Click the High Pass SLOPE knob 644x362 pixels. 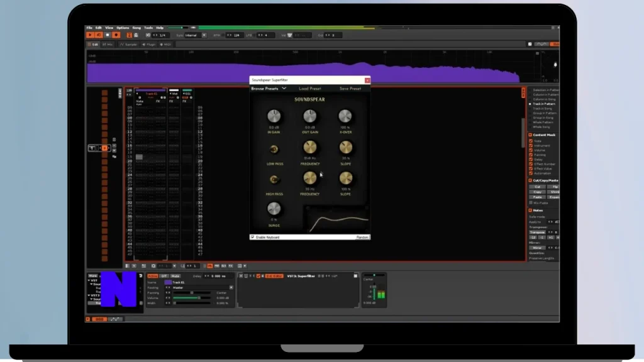(x=345, y=178)
